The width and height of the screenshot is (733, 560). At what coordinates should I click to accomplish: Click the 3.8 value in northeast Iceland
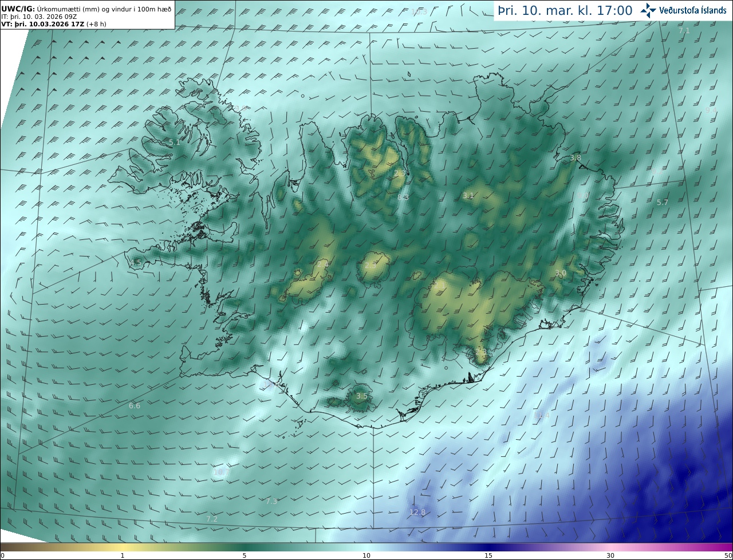coord(576,158)
